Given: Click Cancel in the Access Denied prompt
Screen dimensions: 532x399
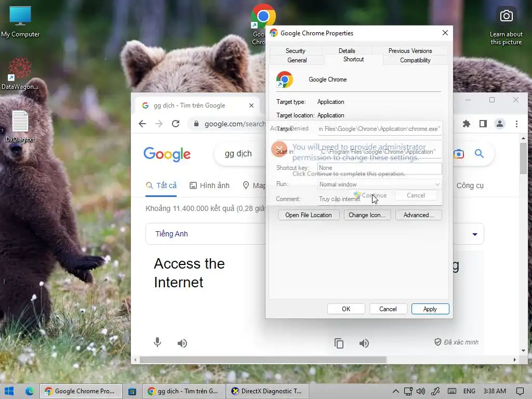Looking at the screenshot, I should (x=416, y=195).
